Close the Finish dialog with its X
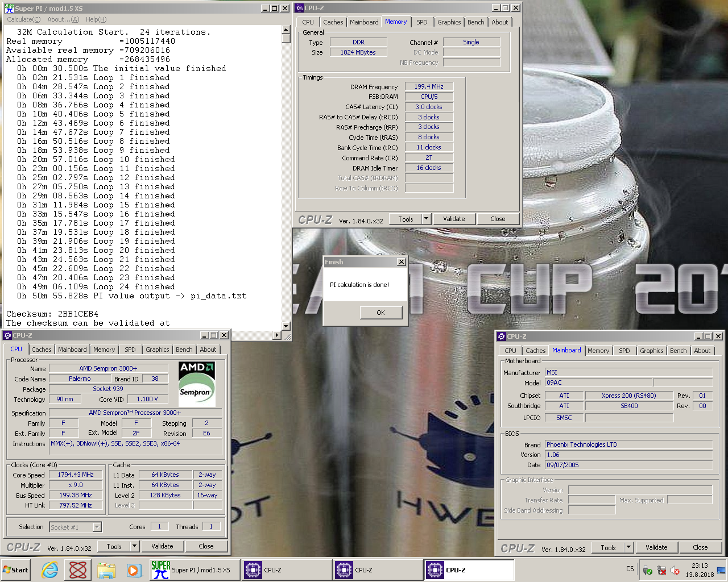728x582 pixels. click(x=402, y=262)
